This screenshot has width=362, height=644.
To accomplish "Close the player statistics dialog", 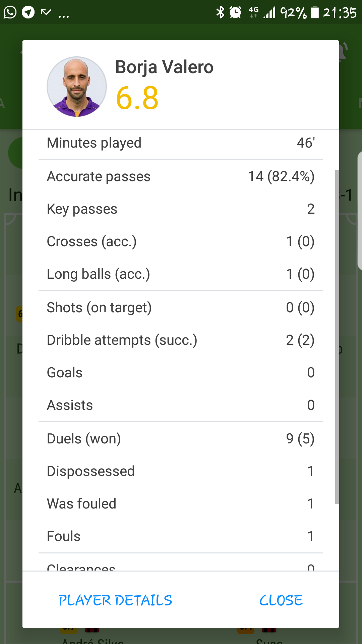I will 281,600.
